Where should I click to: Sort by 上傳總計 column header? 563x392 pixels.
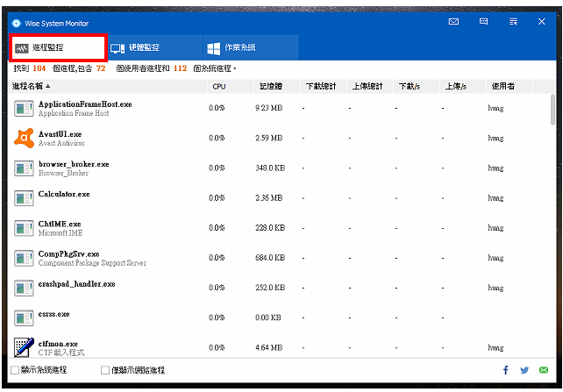click(x=369, y=87)
